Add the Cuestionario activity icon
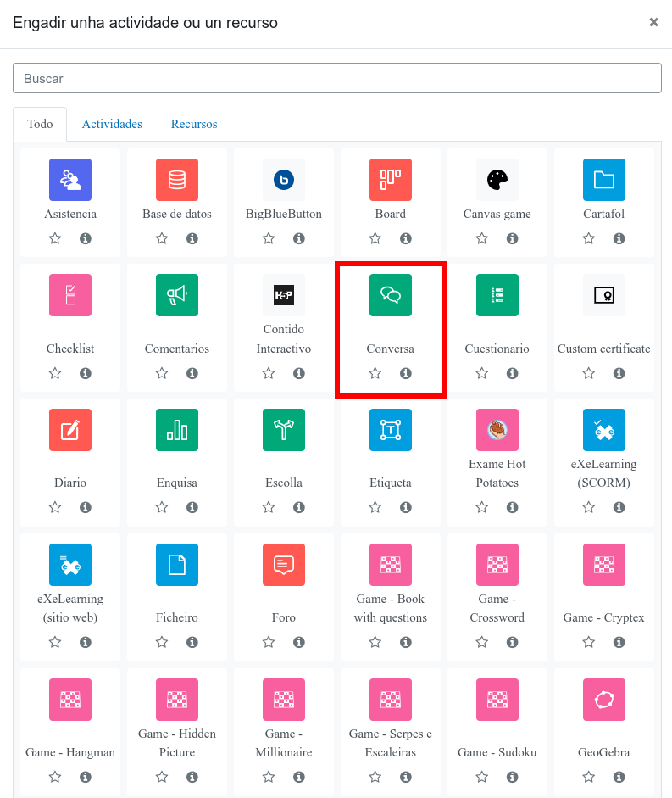The width and height of the screenshot is (672, 798). coord(497,295)
